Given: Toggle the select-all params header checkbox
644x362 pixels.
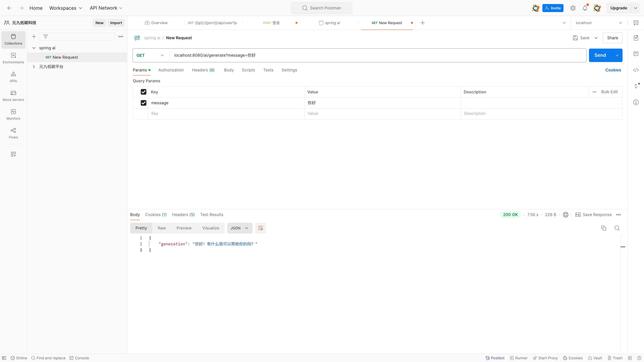Looking at the screenshot, I should tap(143, 92).
